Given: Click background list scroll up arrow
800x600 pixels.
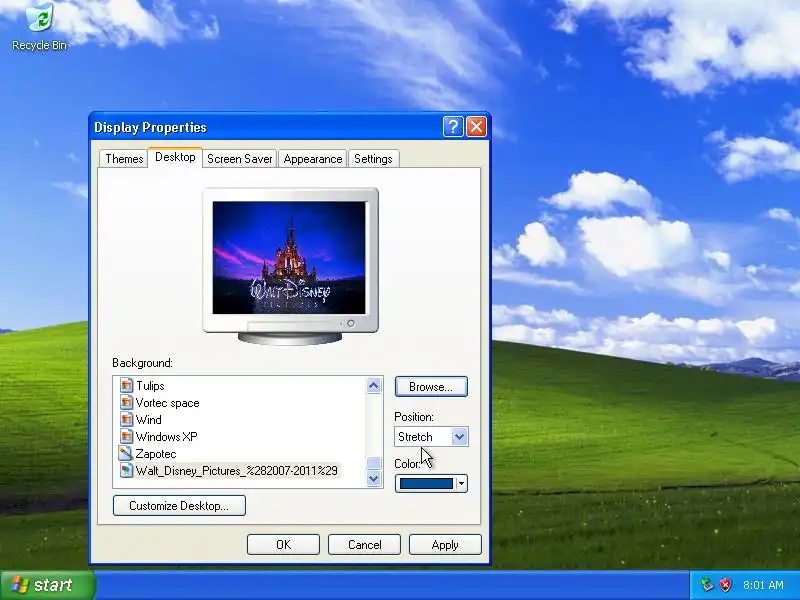Looking at the screenshot, I should click(374, 386).
